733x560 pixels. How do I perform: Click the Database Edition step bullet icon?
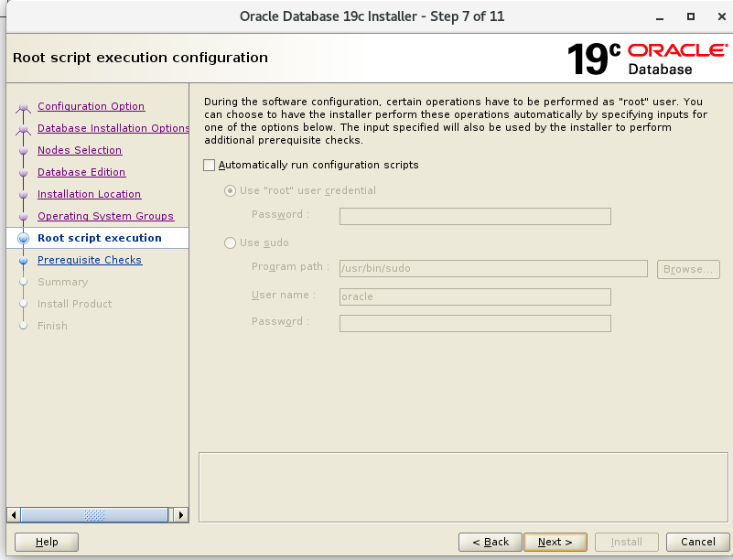pyautogui.click(x=24, y=173)
